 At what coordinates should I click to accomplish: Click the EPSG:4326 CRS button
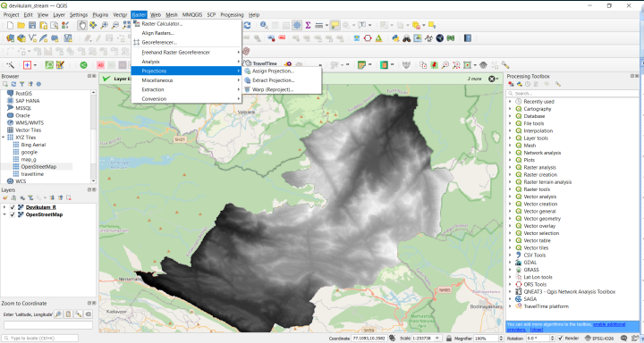[600, 339]
